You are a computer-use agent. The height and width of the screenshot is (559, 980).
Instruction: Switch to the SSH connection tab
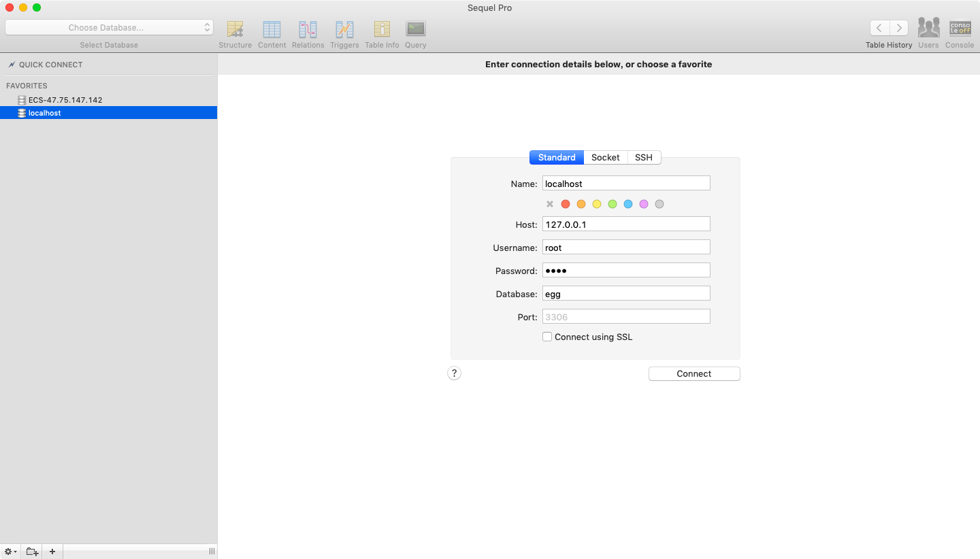click(644, 157)
